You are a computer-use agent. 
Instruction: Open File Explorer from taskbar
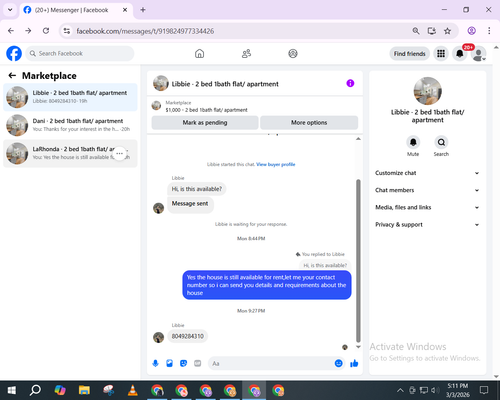[x=84, y=390]
